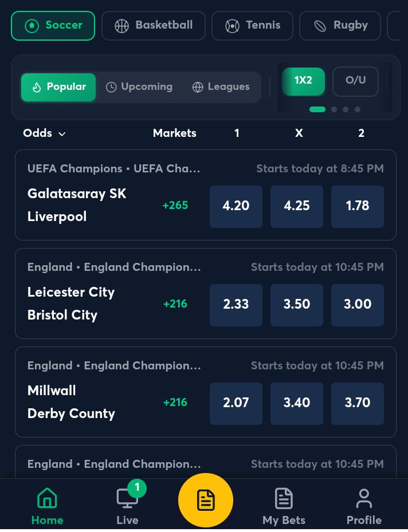Open the Rugby sport category icon
The image size is (408, 532).
click(x=320, y=25)
